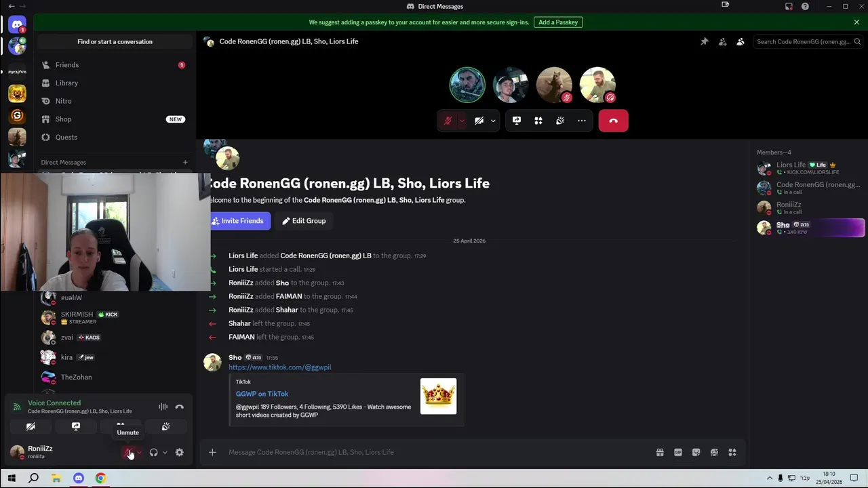Screen dimensions: 868x488
Task: Open the Shop tab
Action: point(114,119)
